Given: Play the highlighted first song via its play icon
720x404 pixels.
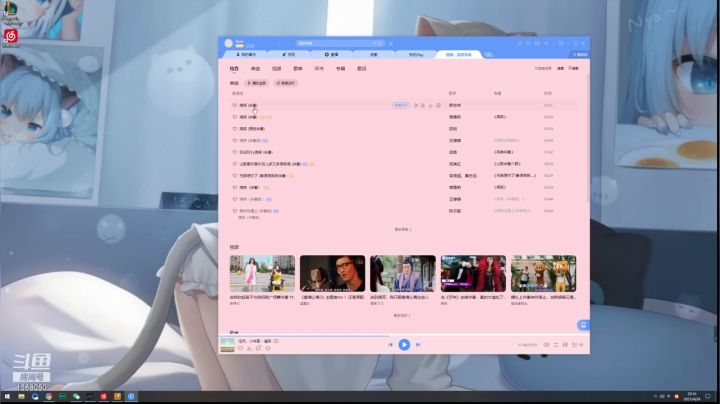Looking at the screenshot, I should [416, 105].
